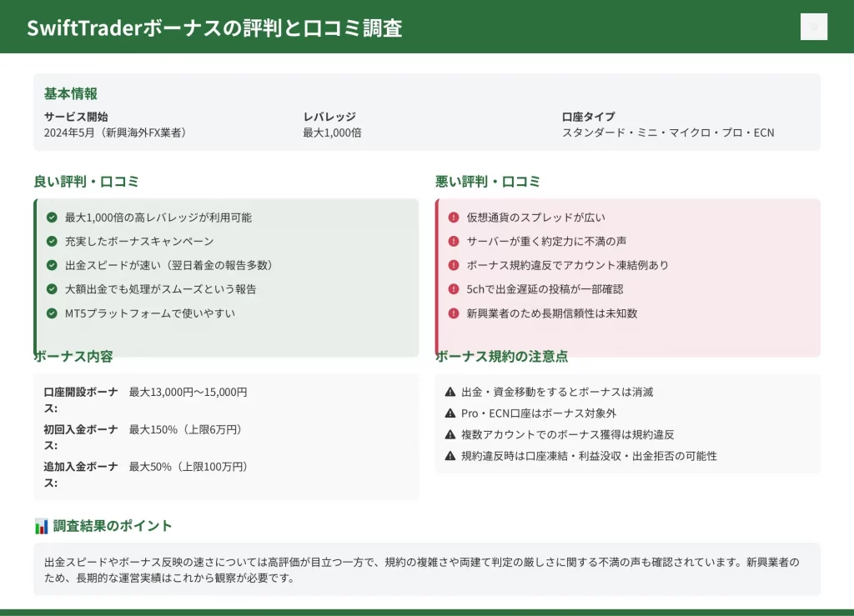Click the red alert icon next to サーバーが重く
This screenshot has height=616, width=854.
click(x=454, y=242)
